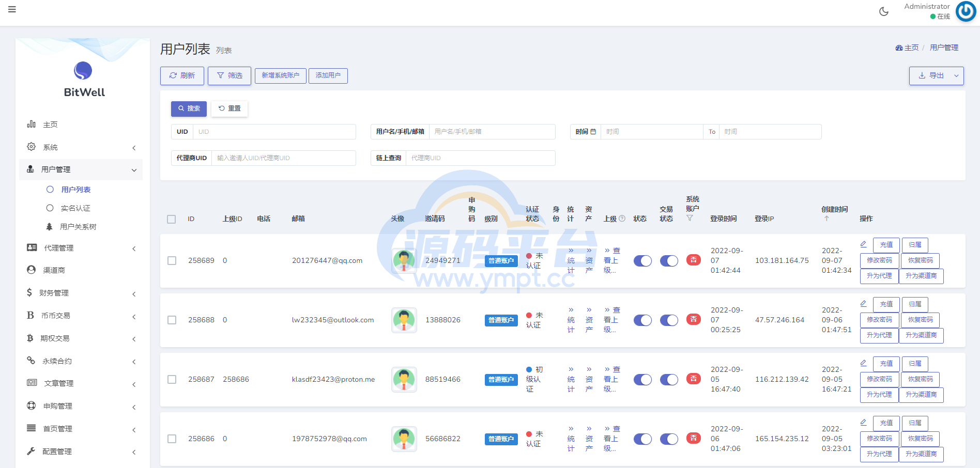Tick the checkbox for user 258689
980x468 pixels.
click(172, 261)
